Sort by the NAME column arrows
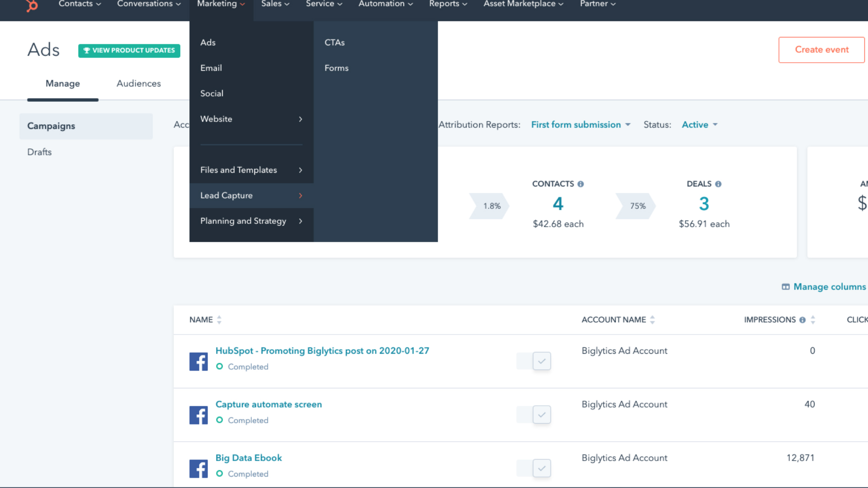This screenshot has width=868, height=488. 219,320
